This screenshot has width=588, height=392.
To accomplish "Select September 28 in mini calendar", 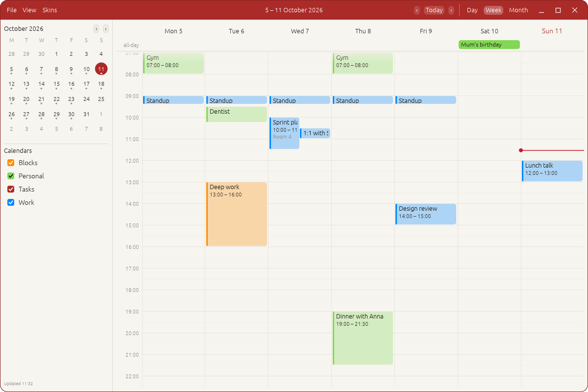I will pyautogui.click(x=12, y=54).
